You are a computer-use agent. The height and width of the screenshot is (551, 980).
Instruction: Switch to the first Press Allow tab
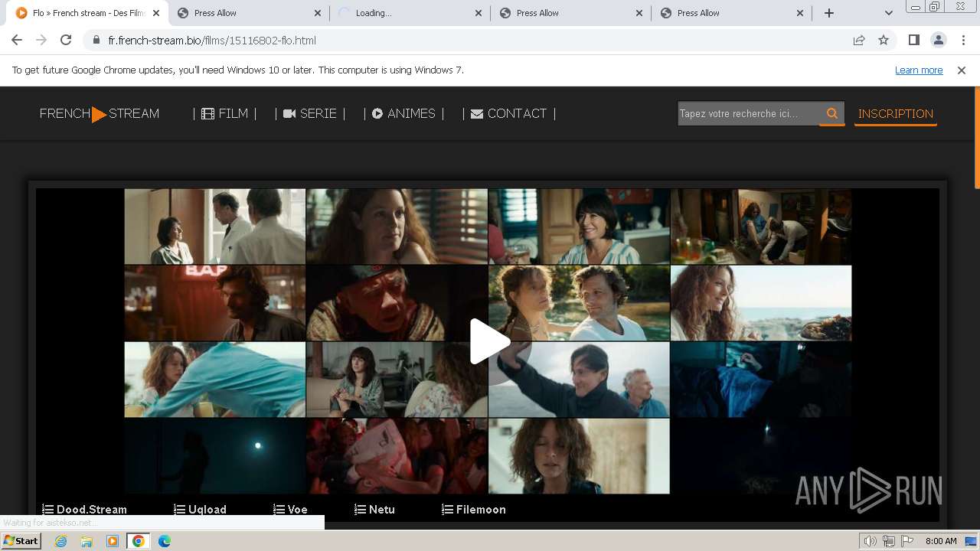pos(249,13)
